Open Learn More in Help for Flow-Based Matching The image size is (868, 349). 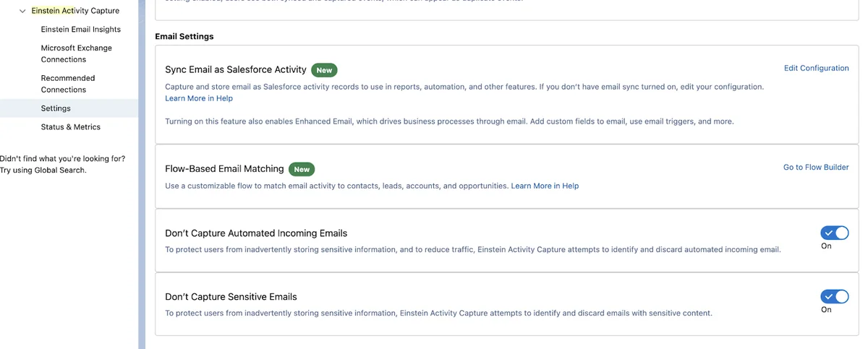pos(545,186)
